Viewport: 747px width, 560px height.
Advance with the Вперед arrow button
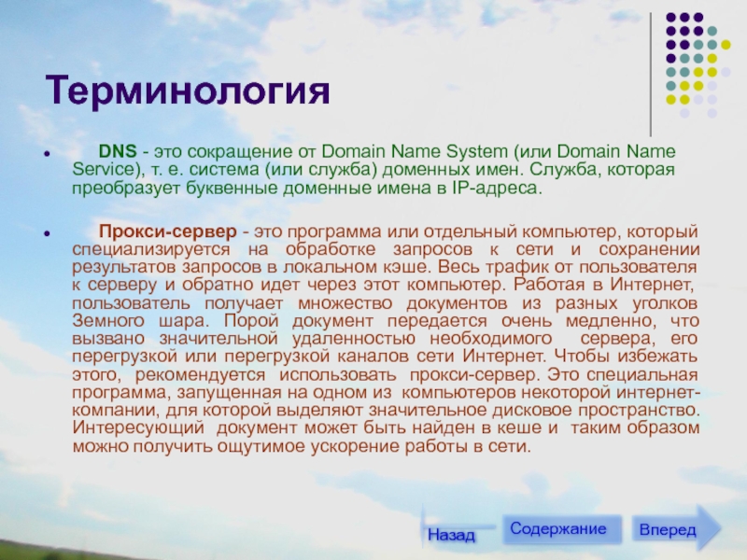[x=675, y=528]
